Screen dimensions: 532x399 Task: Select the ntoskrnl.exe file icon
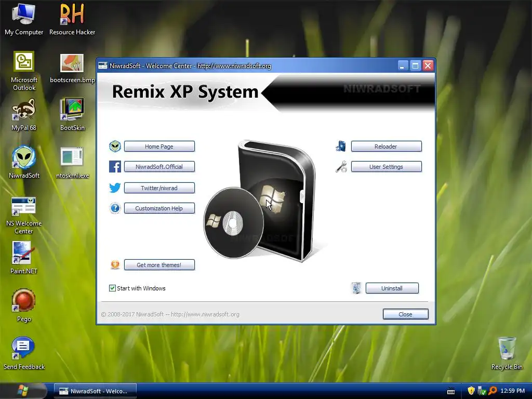pos(72,163)
